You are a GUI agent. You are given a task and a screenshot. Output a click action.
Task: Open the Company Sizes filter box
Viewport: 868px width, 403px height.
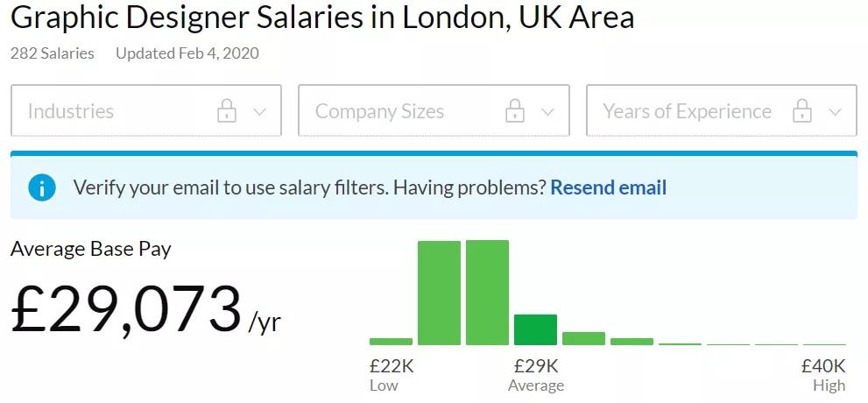(x=434, y=110)
